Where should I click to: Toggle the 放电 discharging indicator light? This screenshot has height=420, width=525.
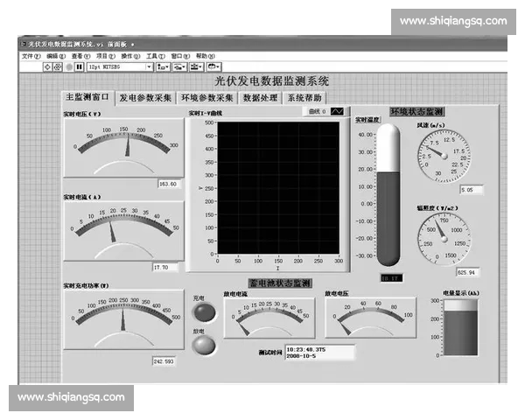coord(203,345)
